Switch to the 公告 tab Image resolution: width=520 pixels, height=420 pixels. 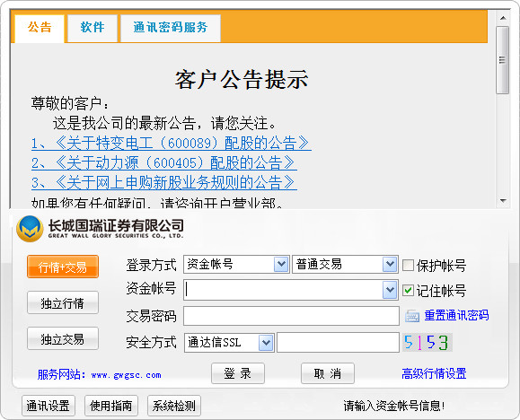(x=40, y=28)
